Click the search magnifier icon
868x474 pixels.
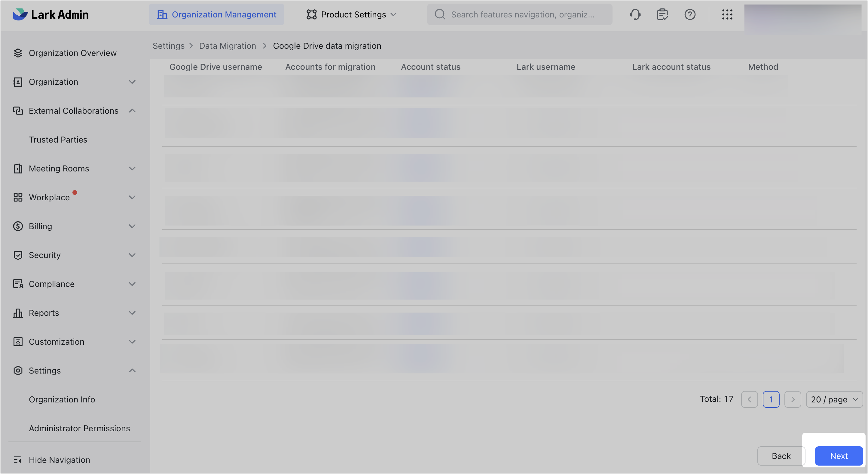(440, 14)
